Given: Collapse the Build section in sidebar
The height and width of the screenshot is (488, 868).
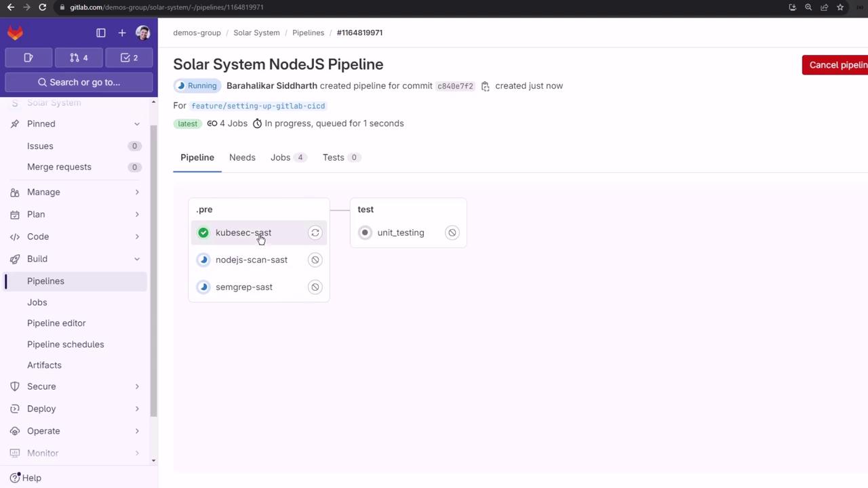Looking at the screenshot, I should [137, 259].
